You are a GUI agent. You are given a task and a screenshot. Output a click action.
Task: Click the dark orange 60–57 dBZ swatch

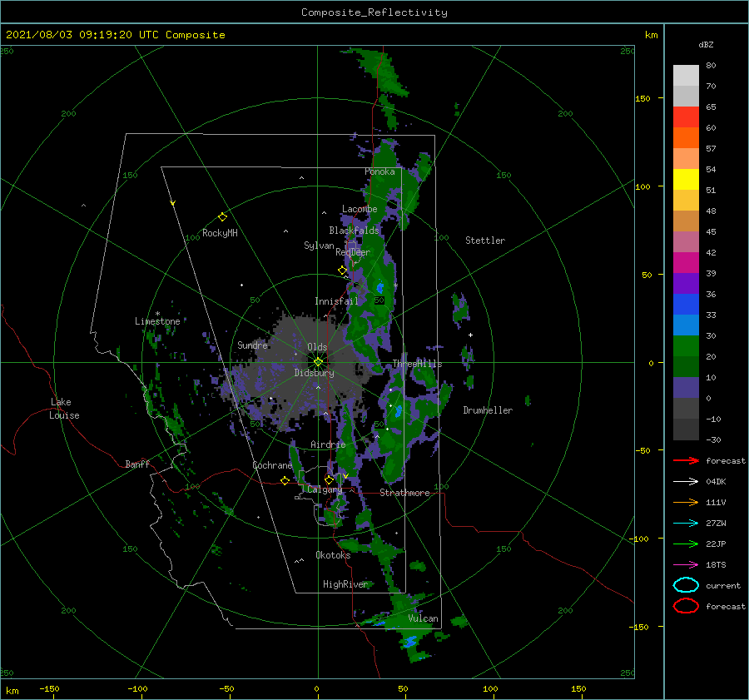[686, 138]
